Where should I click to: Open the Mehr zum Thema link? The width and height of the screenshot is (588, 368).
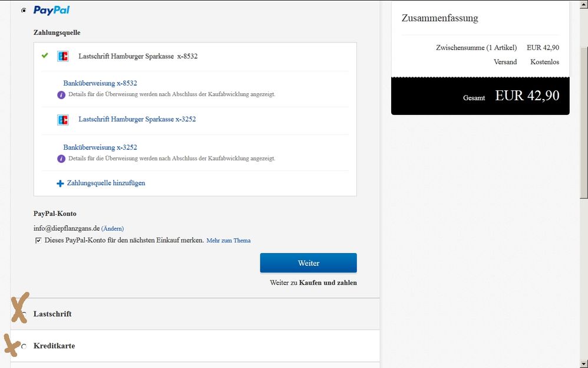[x=229, y=241]
